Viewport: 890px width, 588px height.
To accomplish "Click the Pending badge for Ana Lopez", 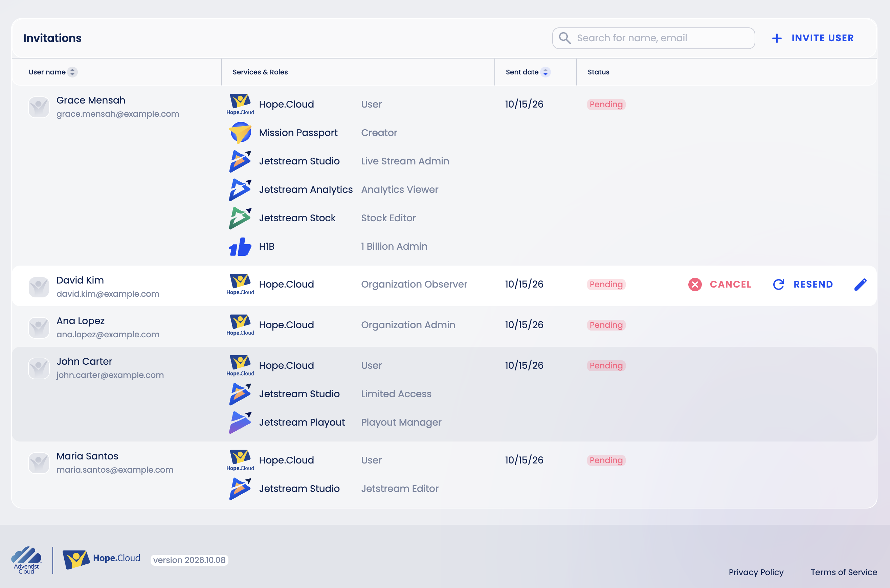I will point(606,325).
